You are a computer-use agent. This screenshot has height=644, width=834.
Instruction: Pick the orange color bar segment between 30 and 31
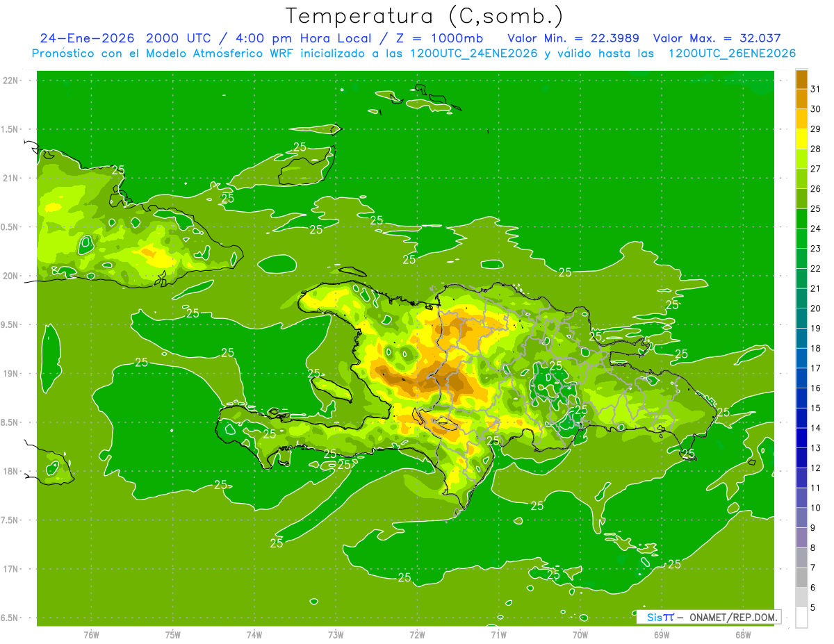(x=801, y=99)
